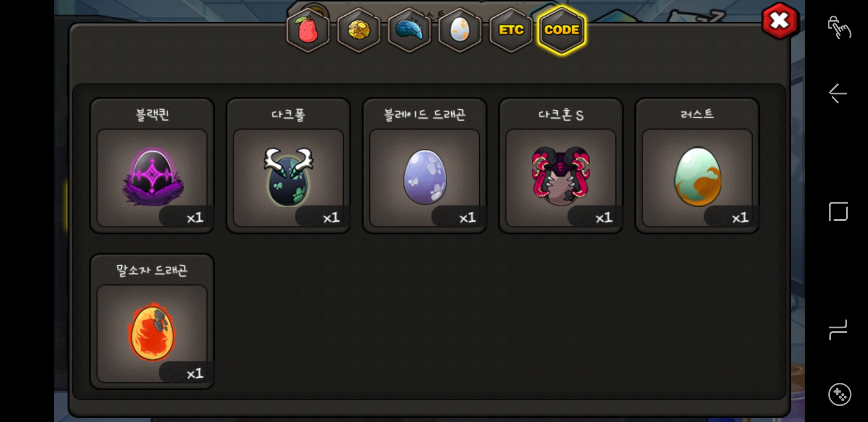Open the recent apps navigation button

click(838, 329)
